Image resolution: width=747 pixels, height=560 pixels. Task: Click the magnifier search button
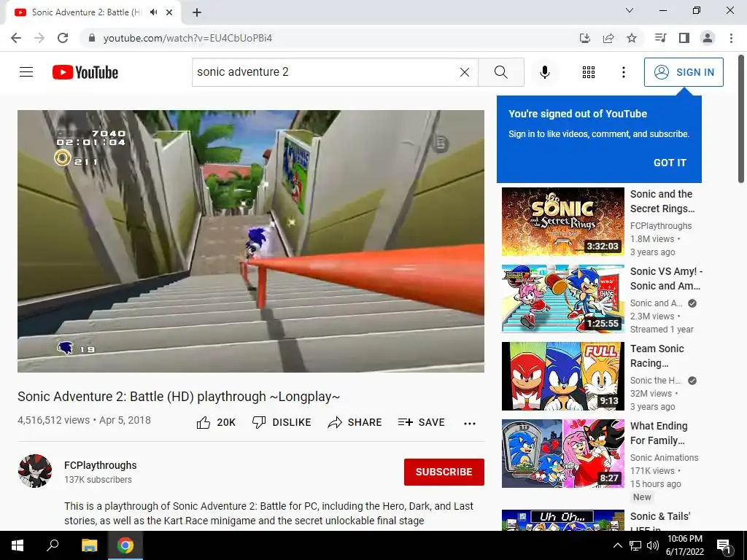coord(500,72)
